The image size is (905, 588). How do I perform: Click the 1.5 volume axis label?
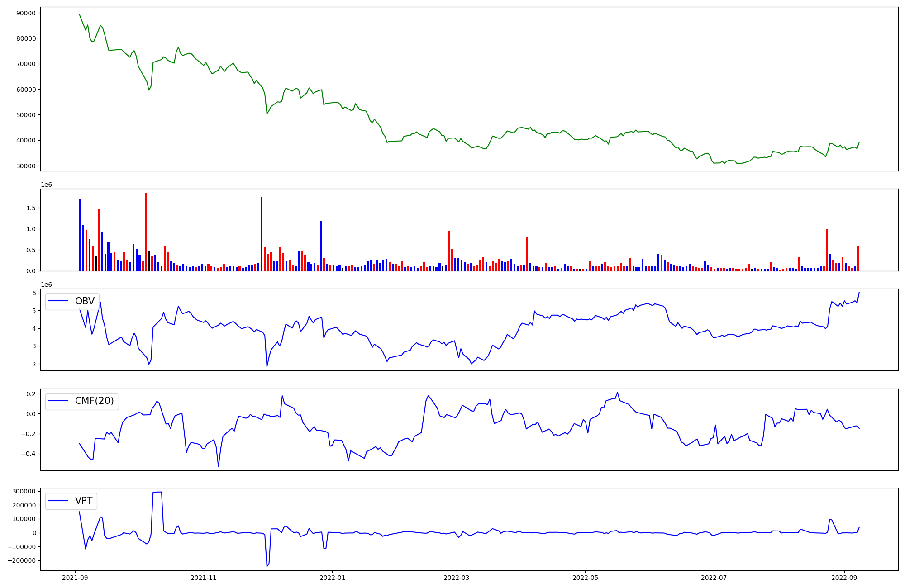coord(31,208)
